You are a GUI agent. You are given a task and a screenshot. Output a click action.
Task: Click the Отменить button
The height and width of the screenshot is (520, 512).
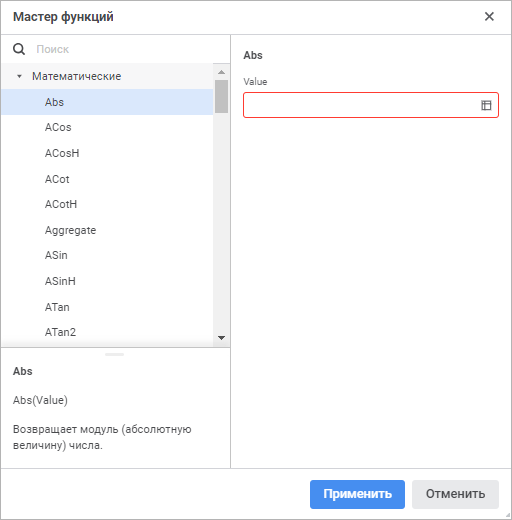pos(455,494)
